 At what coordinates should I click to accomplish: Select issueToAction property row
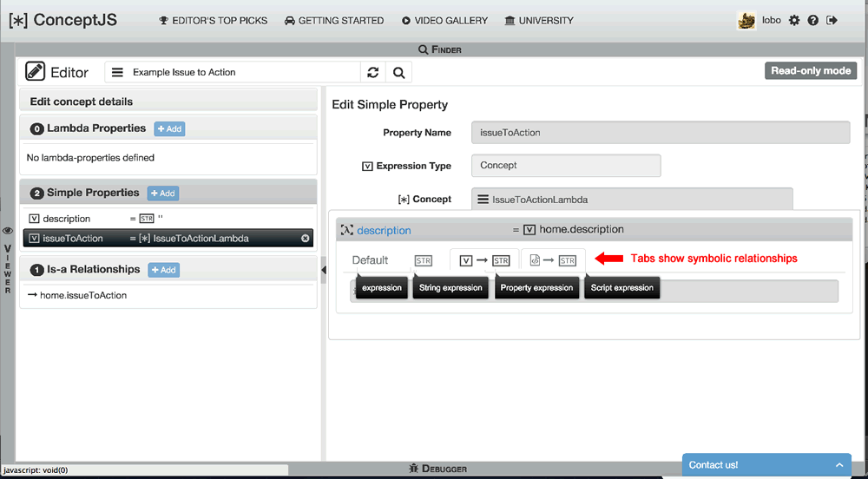click(168, 239)
